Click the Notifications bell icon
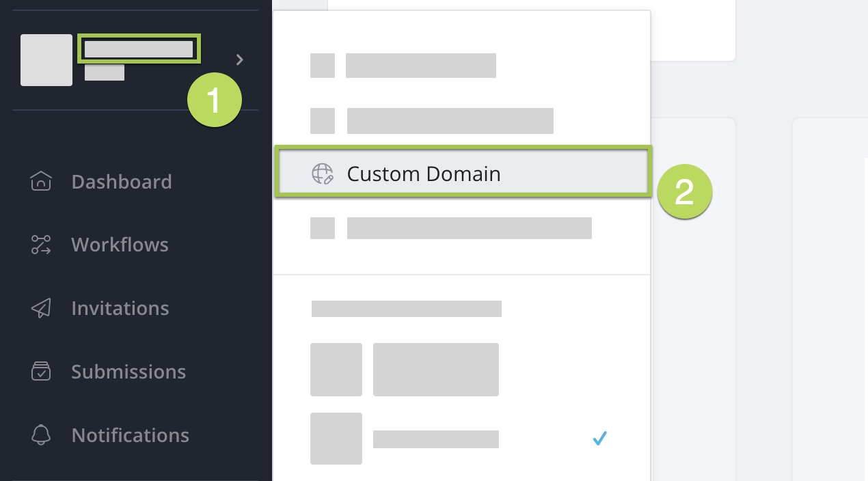This screenshot has height=481, width=868. [41, 435]
